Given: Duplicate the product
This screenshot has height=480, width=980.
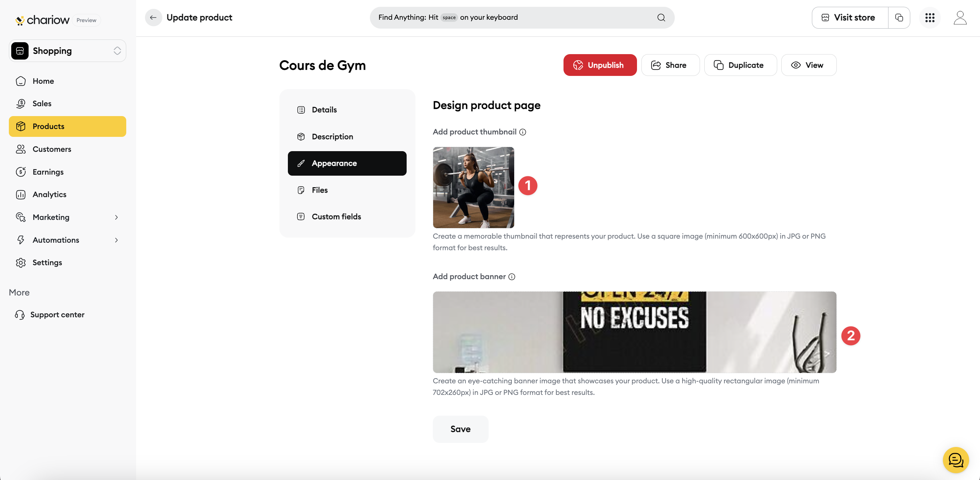Looking at the screenshot, I should coord(740,65).
